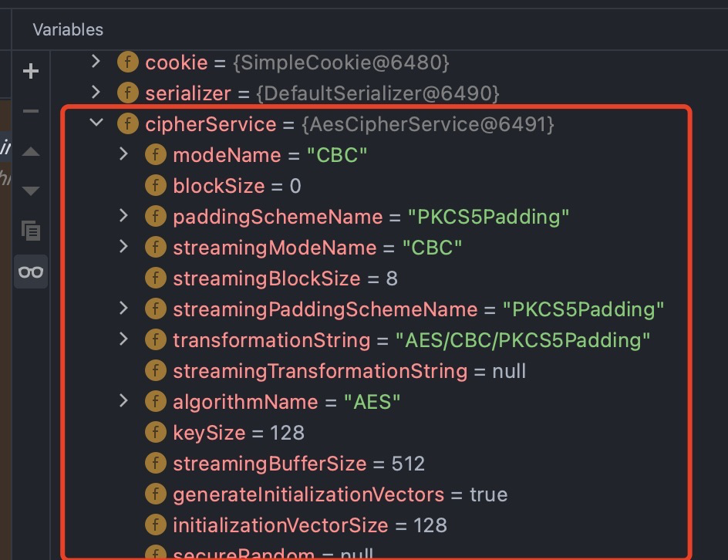Click the Remove Watch minus icon
Screen dimensions: 728x560
31,112
